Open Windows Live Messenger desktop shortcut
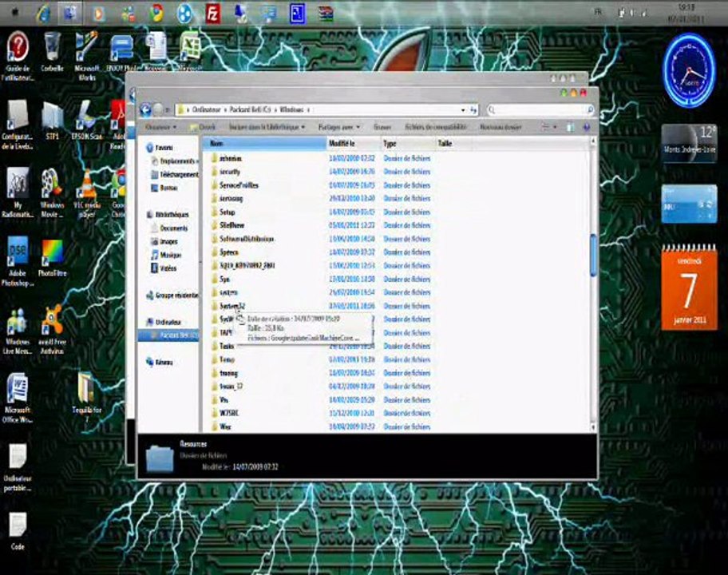Viewport: 728px width, 575px height. (18, 330)
